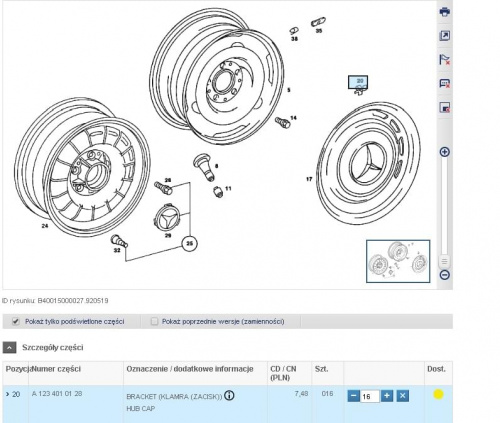Expand row 20 with the arrow
This screenshot has width=500, height=423.
[x=7, y=394]
